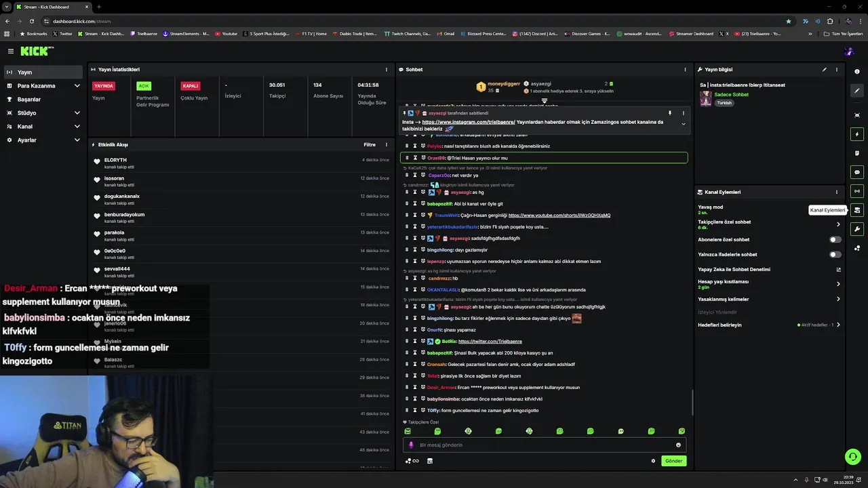This screenshot has width=868, height=488.
Task: Open Takipçilere özel sohbet settings
Action: [770, 224]
